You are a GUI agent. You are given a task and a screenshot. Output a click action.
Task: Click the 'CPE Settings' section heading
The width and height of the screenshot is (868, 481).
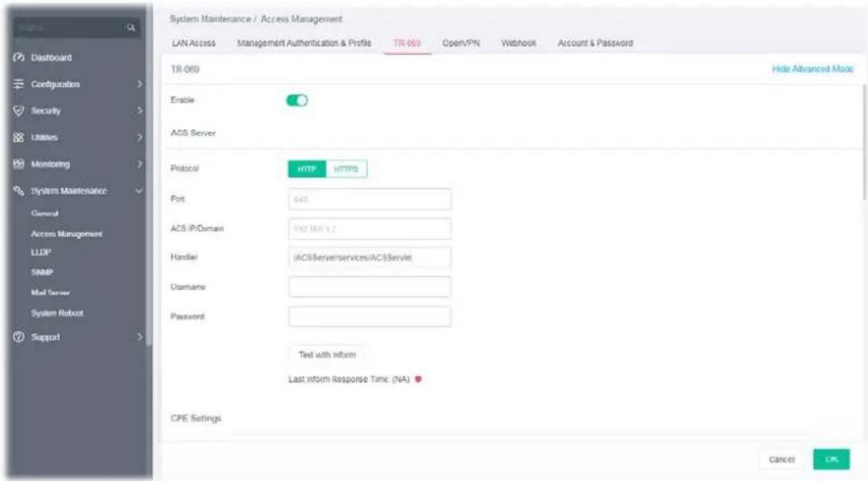196,418
